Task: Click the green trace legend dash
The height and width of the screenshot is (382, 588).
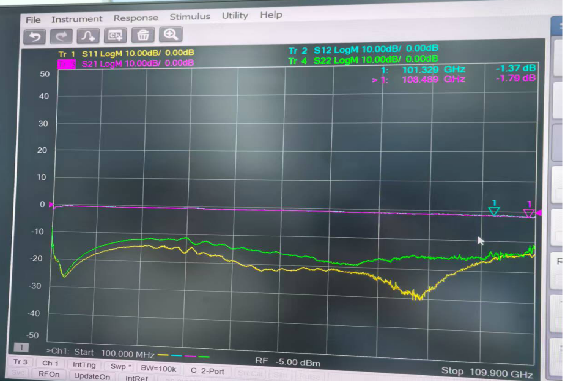Action: click(x=204, y=357)
